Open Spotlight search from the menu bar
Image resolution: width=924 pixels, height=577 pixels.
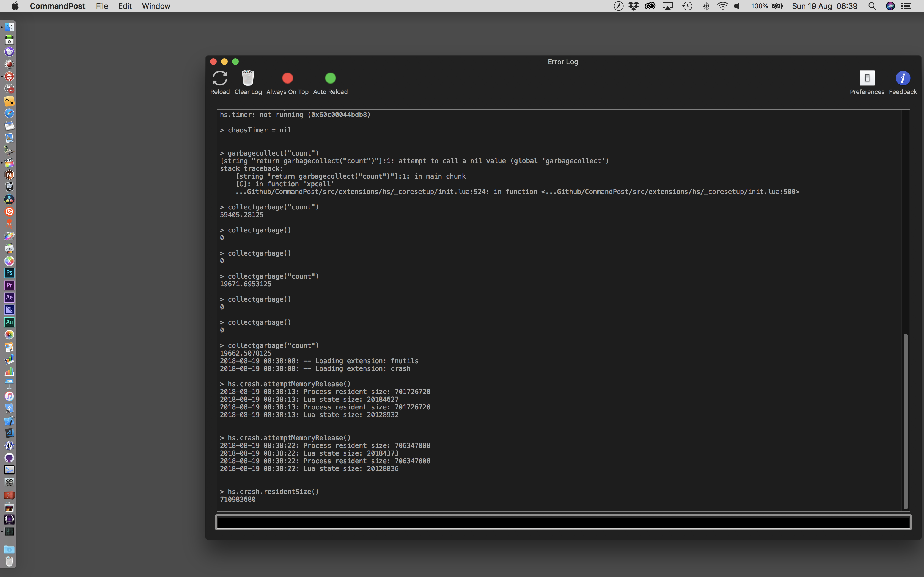(x=872, y=6)
